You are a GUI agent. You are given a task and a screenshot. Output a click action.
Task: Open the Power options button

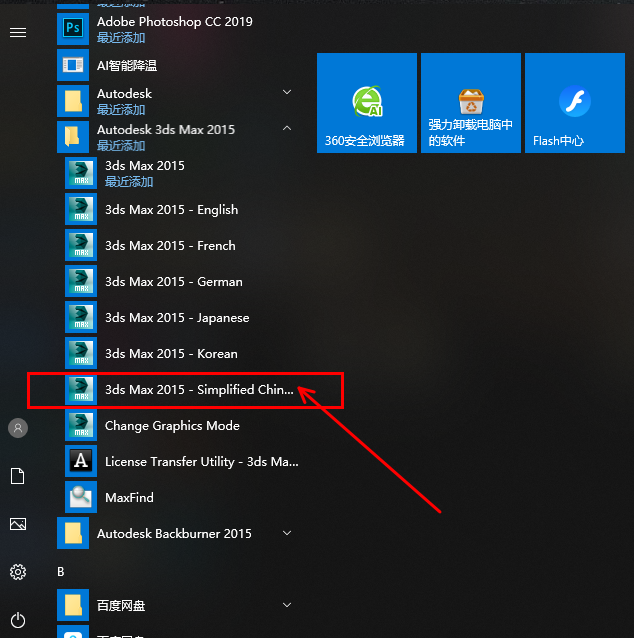[x=17, y=620]
